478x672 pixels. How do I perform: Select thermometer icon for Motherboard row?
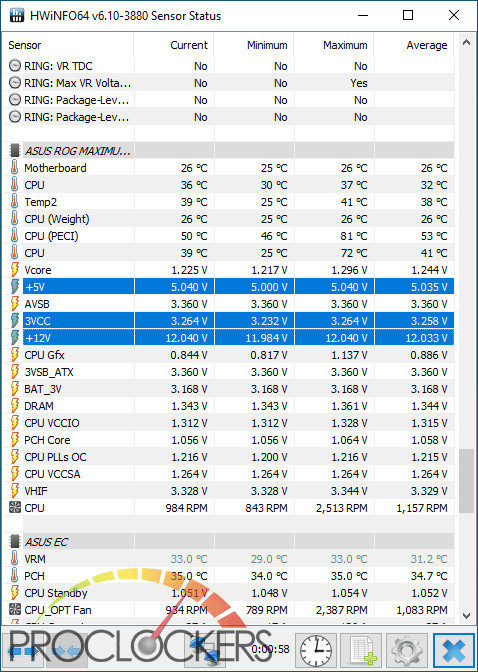click(x=15, y=168)
